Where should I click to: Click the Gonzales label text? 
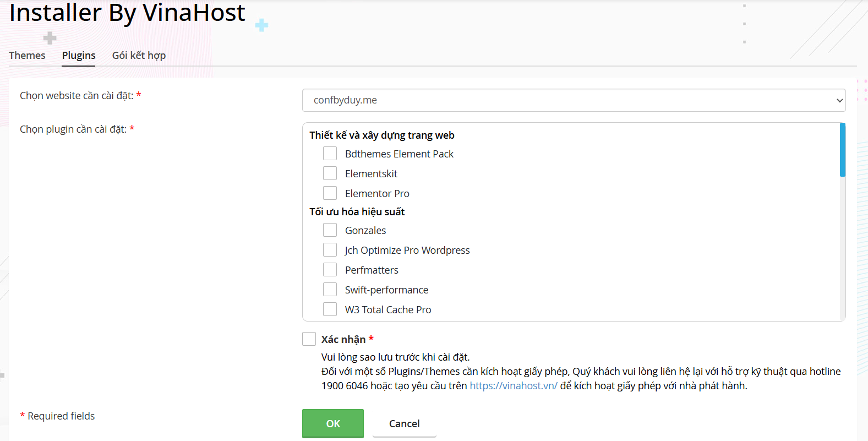pyautogui.click(x=365, y=231)
